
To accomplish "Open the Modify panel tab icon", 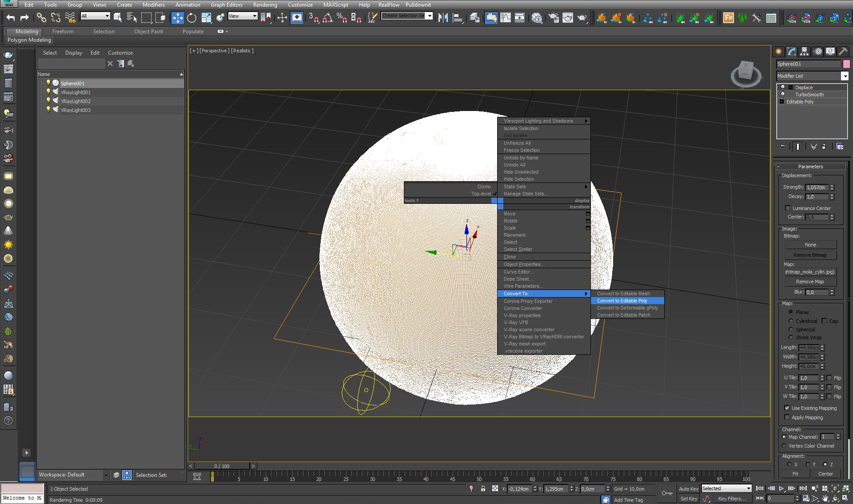I will (x=792, y=52).
